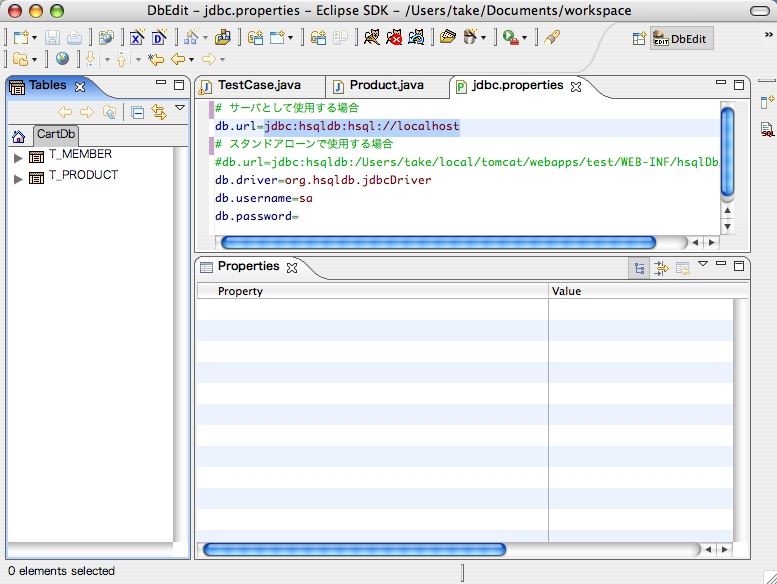Expand the T_MEMBER table node
This screenshot has height=584, width=777.
pos(18,157)
